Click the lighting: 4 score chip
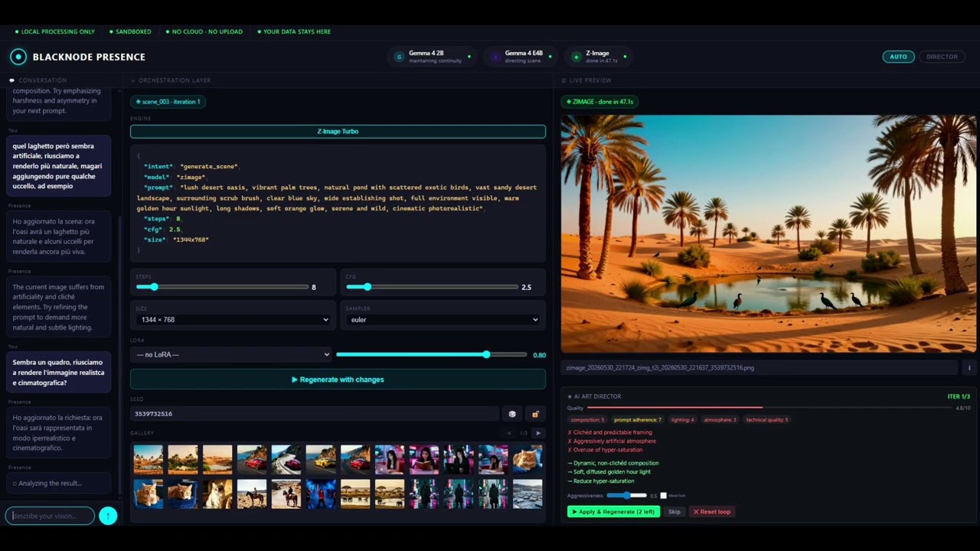Viewport: 980px width, 551px height. click(682, 420)
